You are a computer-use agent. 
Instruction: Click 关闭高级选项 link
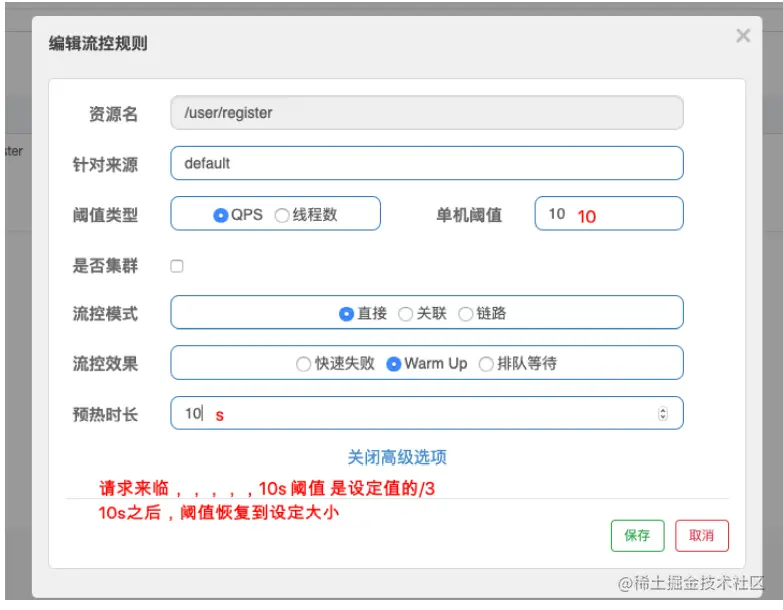coord(397,457)
